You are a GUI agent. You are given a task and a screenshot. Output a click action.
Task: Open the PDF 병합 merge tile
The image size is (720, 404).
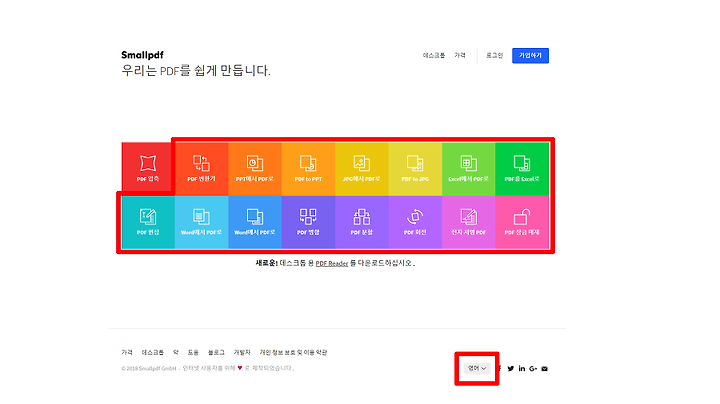pos(308,222)
